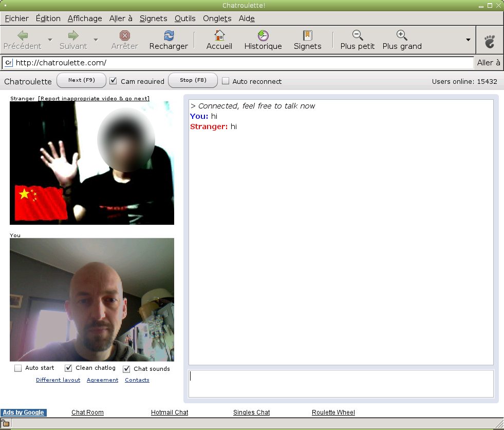Viewport: 504px width, 430px height.
Task: Open the Agreement link
Action: [x=103, y=380]
